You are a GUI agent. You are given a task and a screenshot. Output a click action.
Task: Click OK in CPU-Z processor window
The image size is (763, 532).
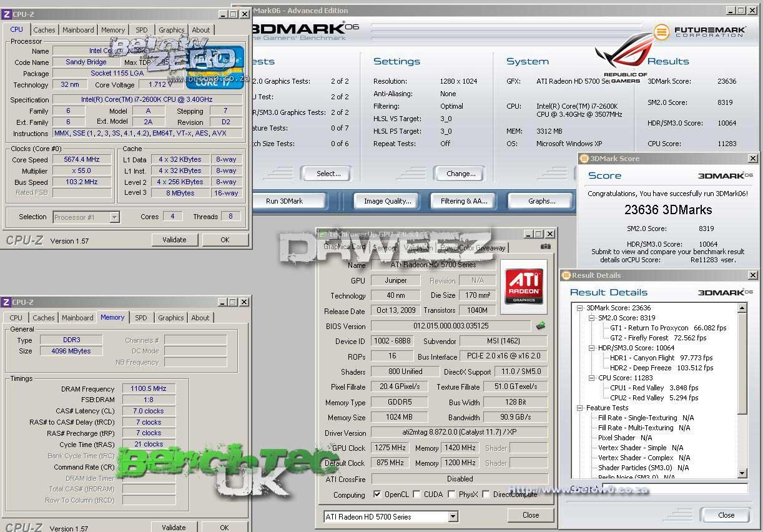tap(225, 240)
